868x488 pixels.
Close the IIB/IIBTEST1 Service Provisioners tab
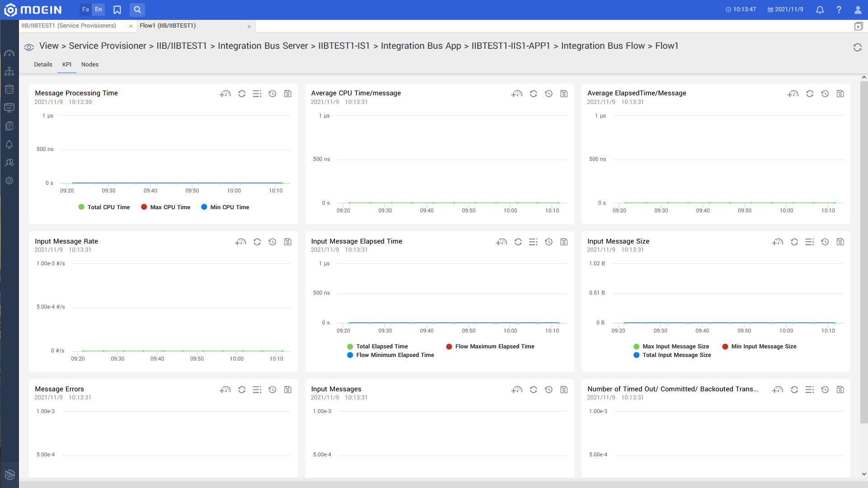click(x=131, y=26)
